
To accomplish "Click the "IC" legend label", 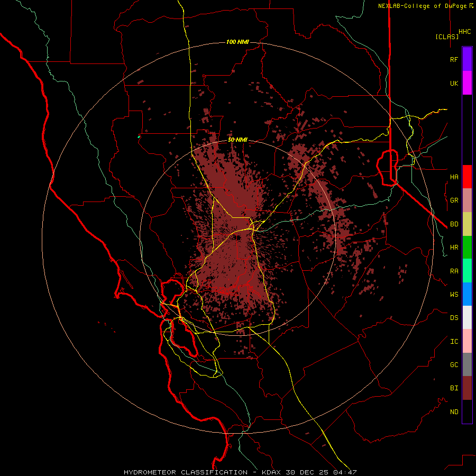I will click(454, 342).
